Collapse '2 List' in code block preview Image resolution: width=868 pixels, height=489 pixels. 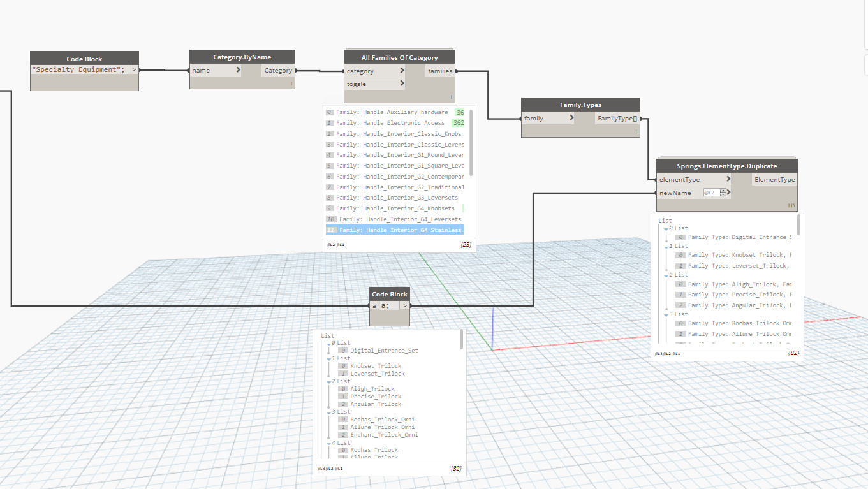(328, 381)
